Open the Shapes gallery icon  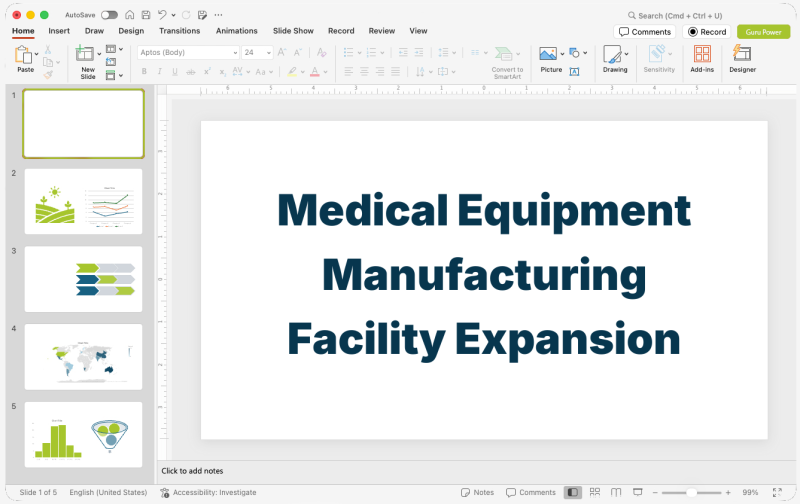tap(574, 52)
